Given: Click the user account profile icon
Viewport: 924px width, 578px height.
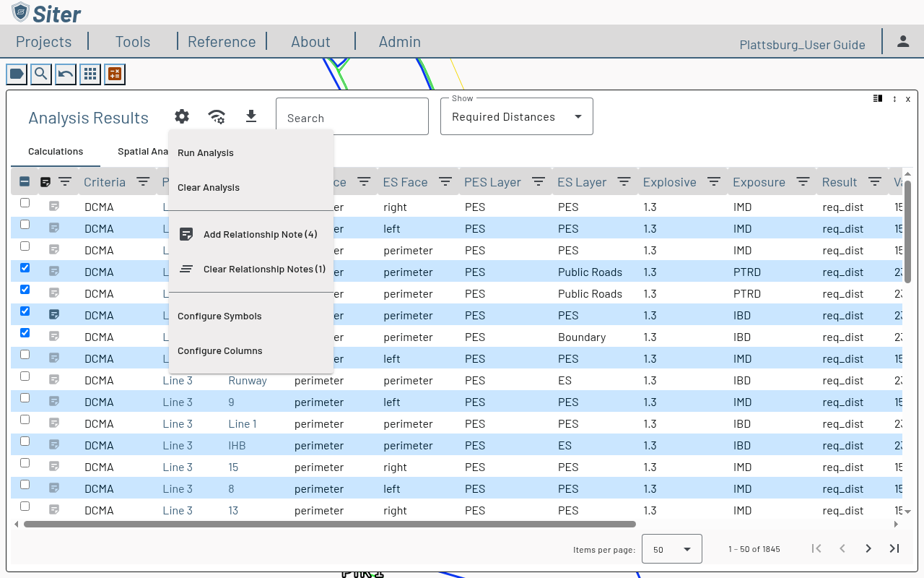Looking at the screenshot, I should (903, 41).
